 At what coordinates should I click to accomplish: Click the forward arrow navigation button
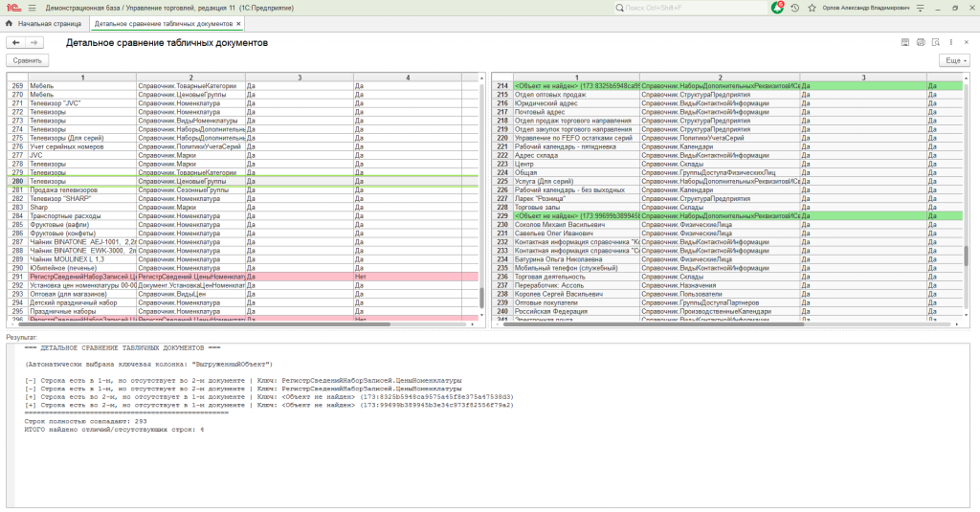coord(33,43)
